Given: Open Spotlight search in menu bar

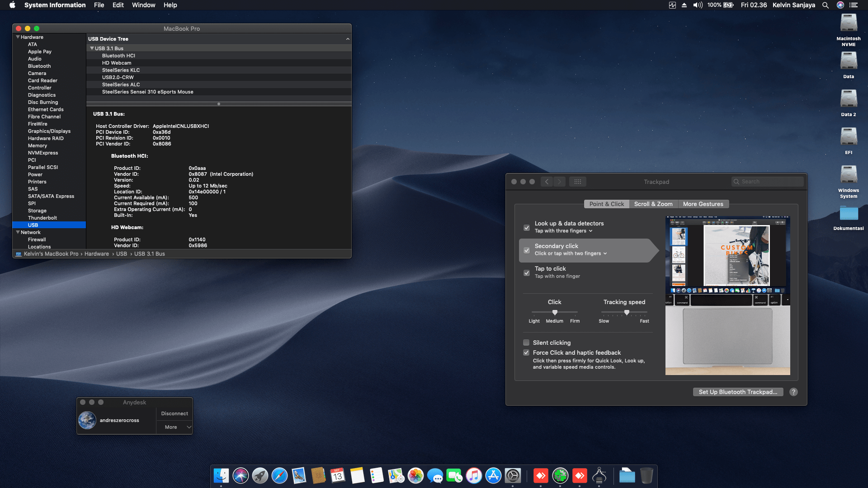Looking at the screenshot, I should tap(826, 5).
